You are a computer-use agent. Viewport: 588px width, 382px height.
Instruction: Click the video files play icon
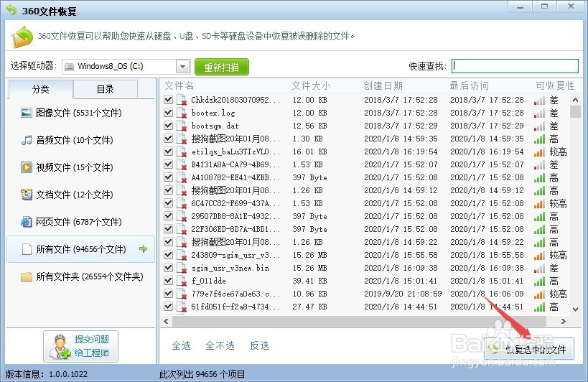(27, 167)
